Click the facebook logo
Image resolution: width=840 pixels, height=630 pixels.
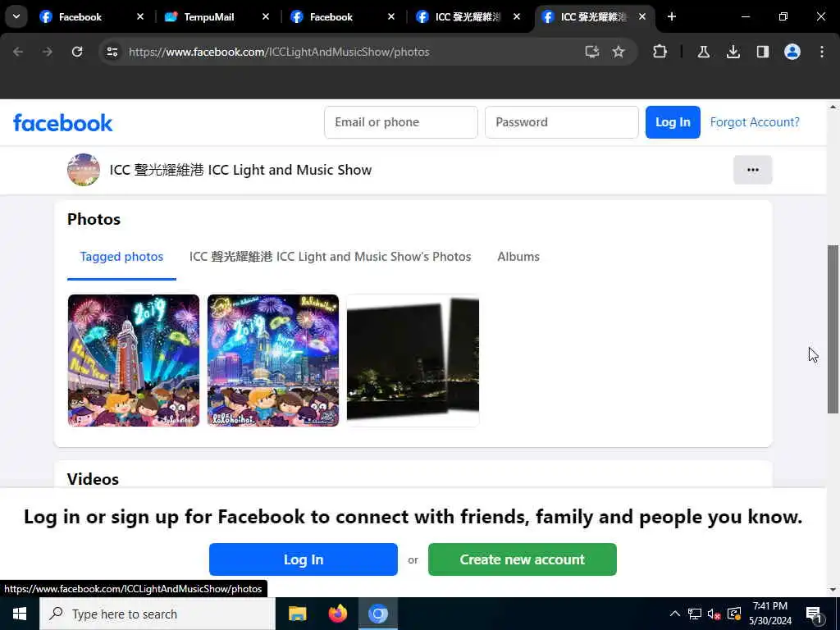pyautogui.click(x=62, y=123)
